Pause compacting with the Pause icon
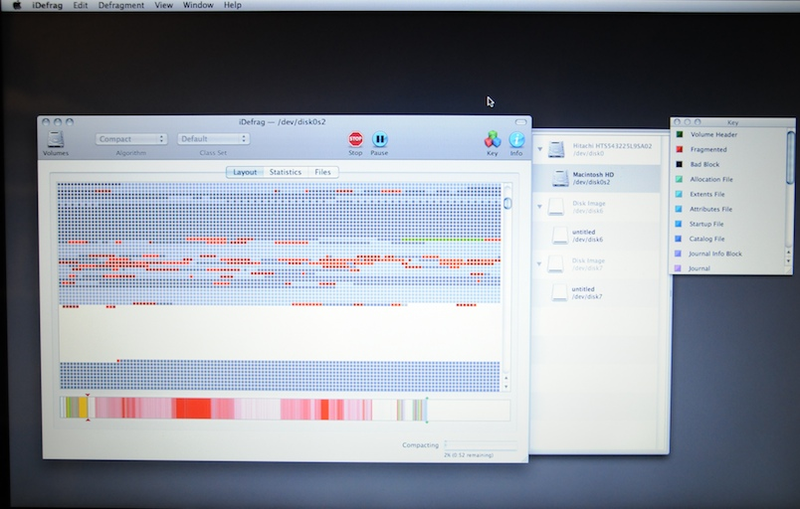 (379, 139)
